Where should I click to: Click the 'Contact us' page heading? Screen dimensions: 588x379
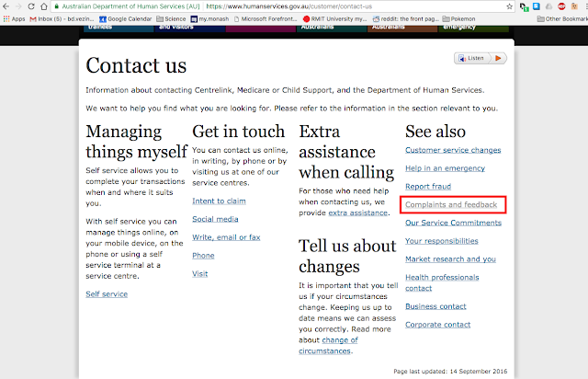(136, 65)
